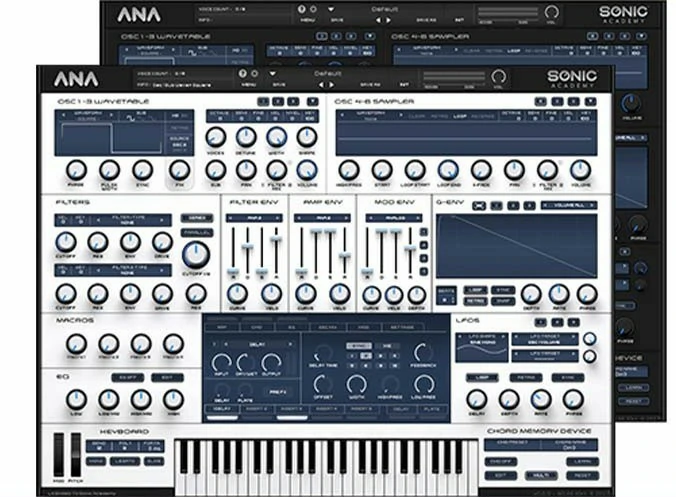Enable Parallel filter routing
This screenshot has height=497, width=676.
click(197, 232)
